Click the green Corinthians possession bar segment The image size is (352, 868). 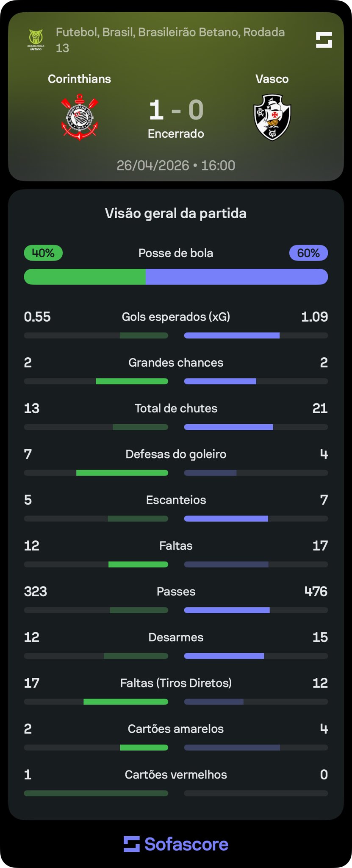coord(85,277)
